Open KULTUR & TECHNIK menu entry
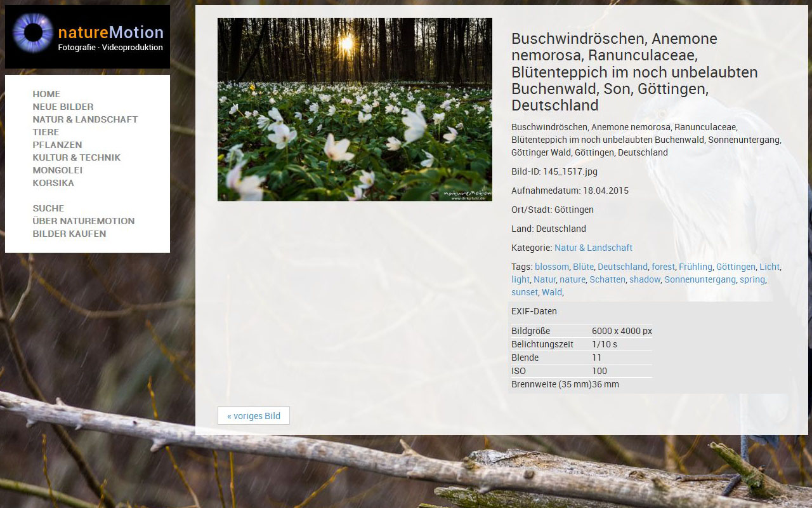Screen dimensions: 812x508 tap(76, 157)
